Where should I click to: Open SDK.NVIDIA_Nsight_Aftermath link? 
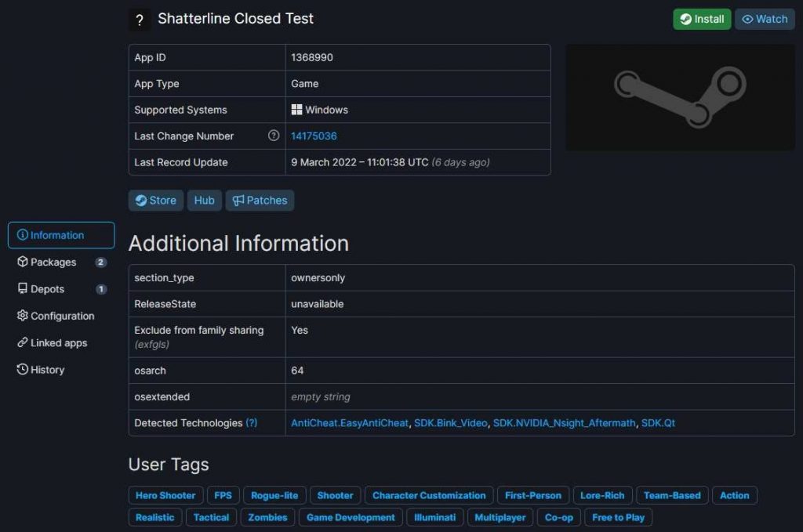[x=564, y=423]
